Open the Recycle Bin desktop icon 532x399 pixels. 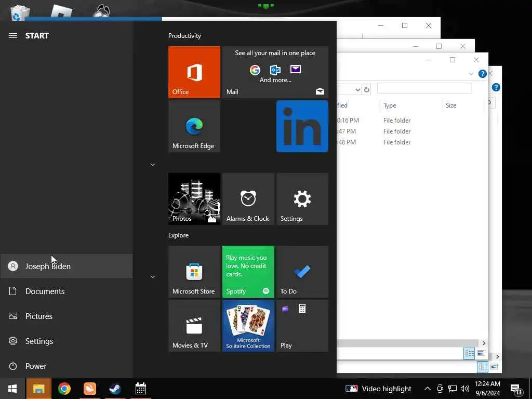point(20,14)
